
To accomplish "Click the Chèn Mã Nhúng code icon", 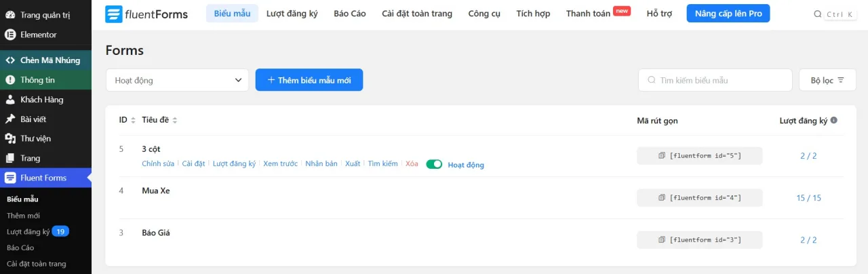I will (10, 60).
